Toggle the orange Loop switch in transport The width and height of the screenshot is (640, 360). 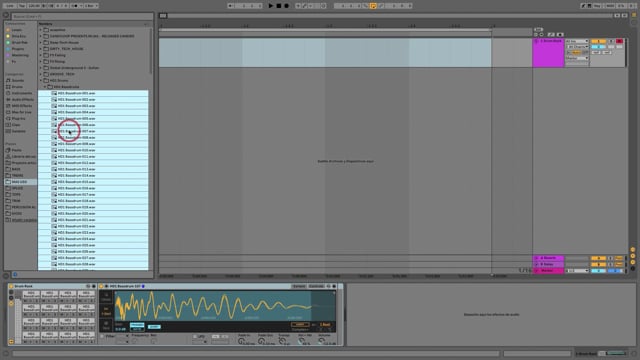coord(373,6)
